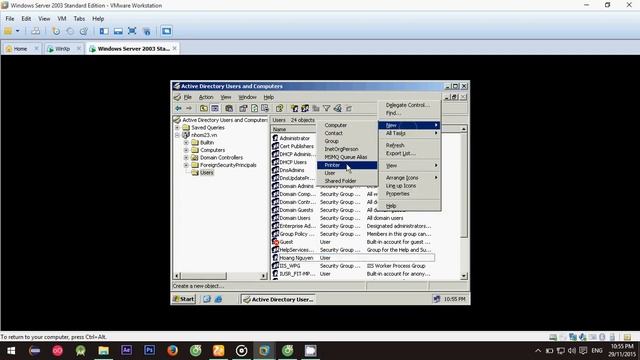Viewport: 640px width, 360px height.
Task: Click the Find objects toolbar icon
Action: 338,108
